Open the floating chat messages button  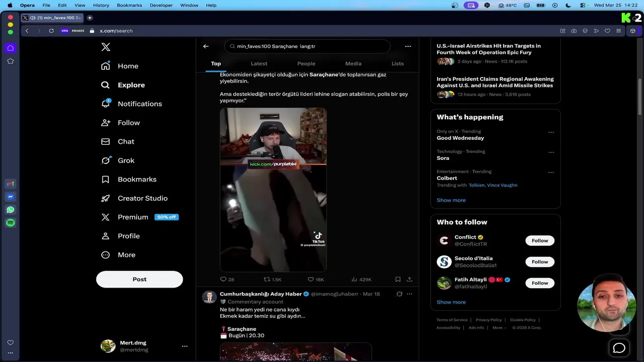coord(619,348)
